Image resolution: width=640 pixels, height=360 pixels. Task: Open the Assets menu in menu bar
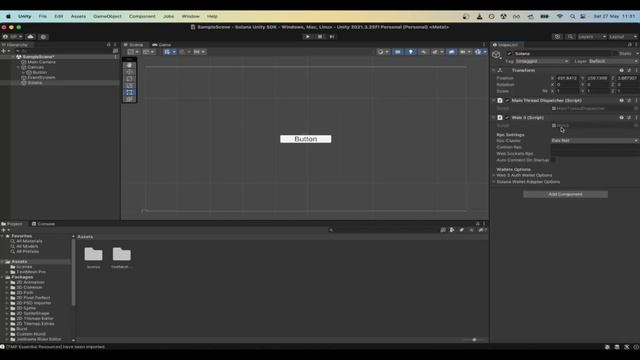78,16
